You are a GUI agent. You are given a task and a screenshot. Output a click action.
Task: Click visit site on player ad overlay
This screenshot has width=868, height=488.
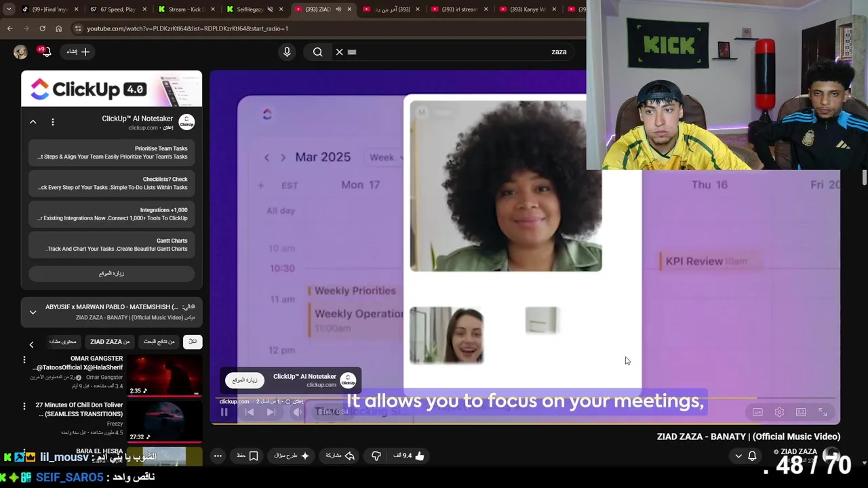[245, 380]
